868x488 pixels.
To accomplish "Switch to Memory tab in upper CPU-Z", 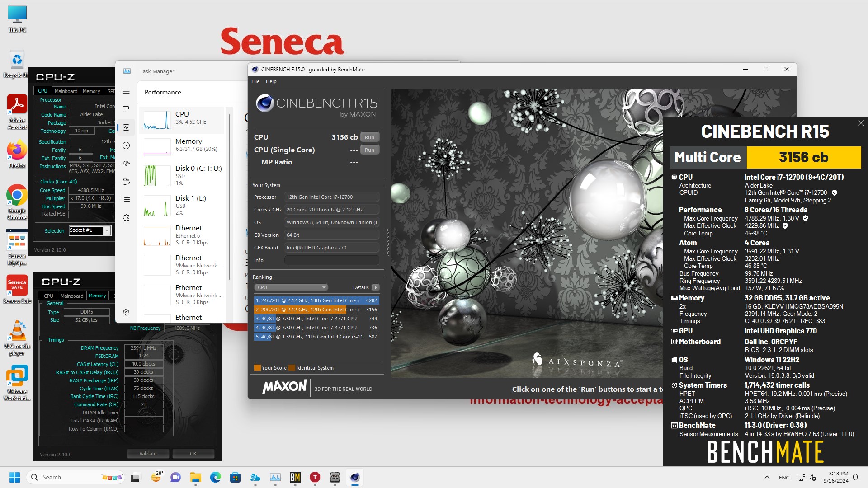I will pos(91,91).
